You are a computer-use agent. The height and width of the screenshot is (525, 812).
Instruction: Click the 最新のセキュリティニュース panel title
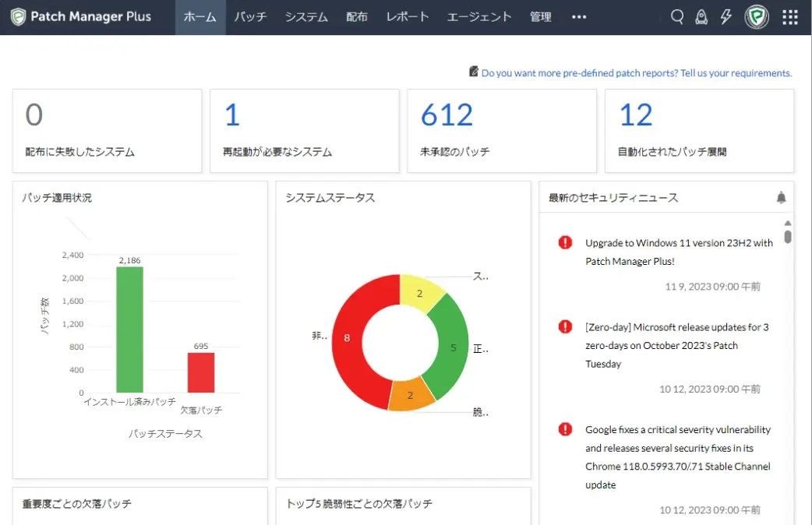[x=613, y=198]
